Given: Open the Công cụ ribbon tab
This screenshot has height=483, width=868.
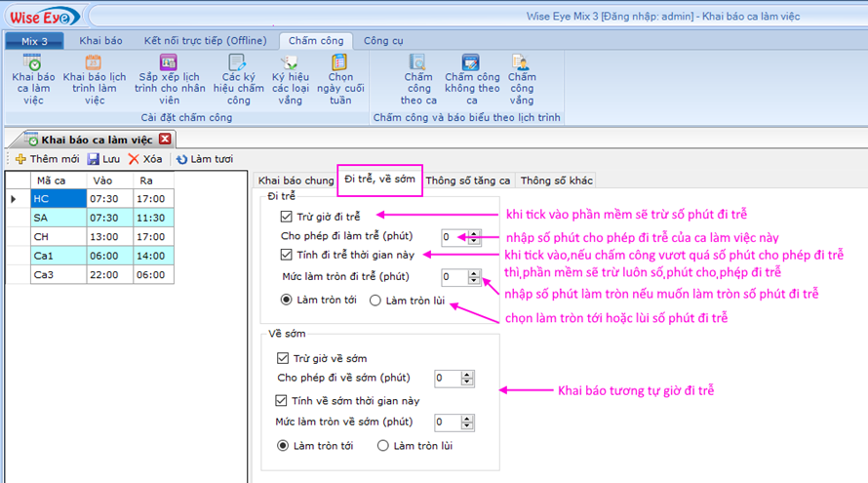Looking at the screenshot, I should [x=383, y=41].
